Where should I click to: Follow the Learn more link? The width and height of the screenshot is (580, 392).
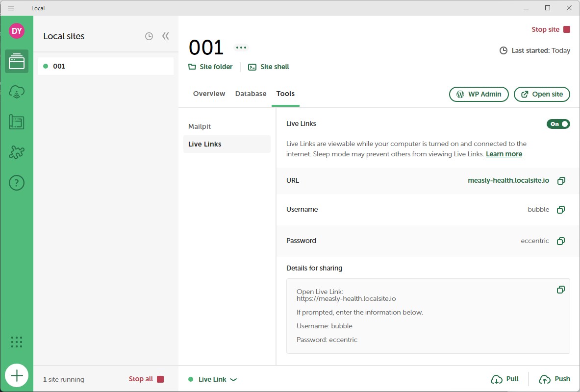[504, 154]
